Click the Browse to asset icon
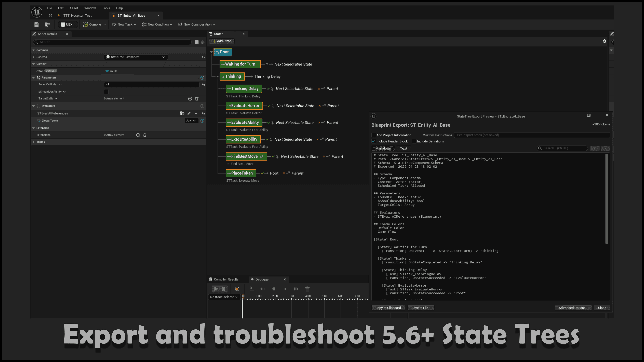Image resolution: width=644 pixels, height=362 pixels. [47, 24]
